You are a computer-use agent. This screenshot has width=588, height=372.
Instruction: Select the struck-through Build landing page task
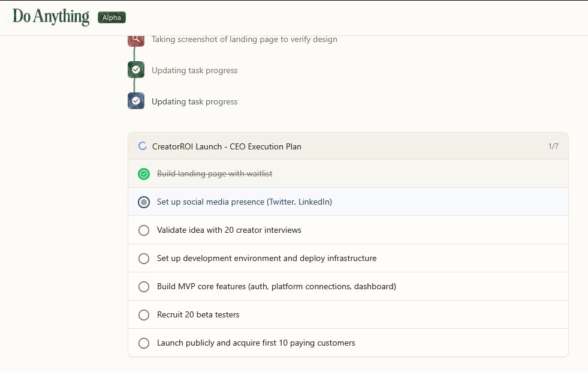[215, 174]
